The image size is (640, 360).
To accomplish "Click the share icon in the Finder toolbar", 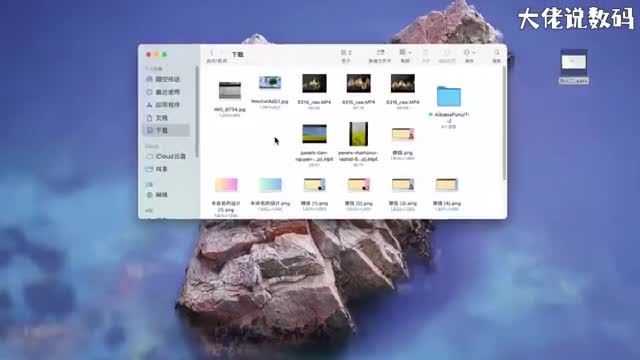I will click(x=426, y=52).
